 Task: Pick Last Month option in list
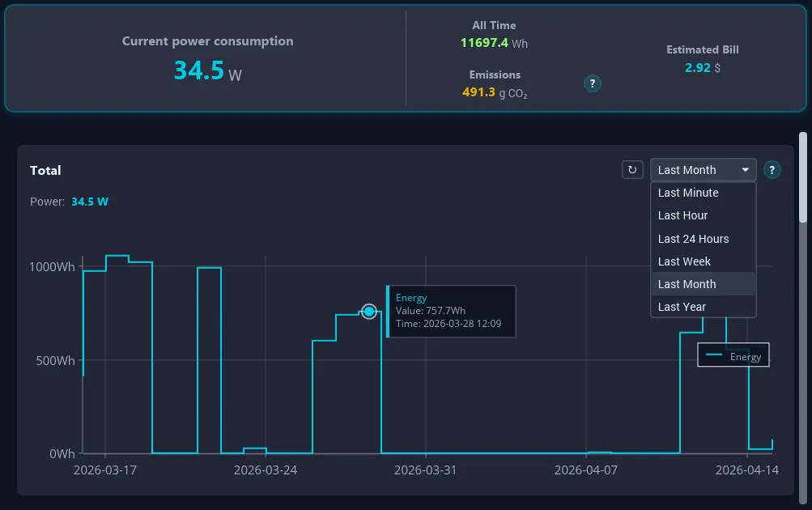tap(704, 284)
